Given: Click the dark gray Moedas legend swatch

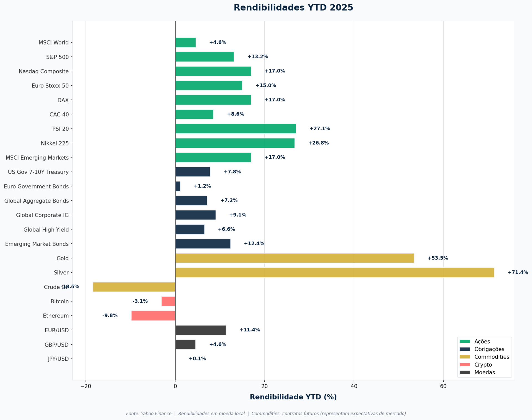Looking at the screenshot, I should [x=465, y=372].
